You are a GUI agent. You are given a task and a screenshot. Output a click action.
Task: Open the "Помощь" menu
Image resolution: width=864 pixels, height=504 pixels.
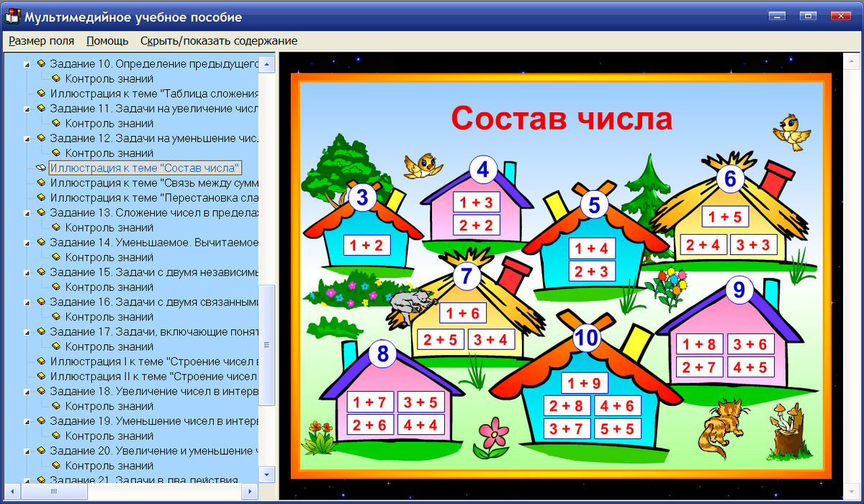coord(107,41)
